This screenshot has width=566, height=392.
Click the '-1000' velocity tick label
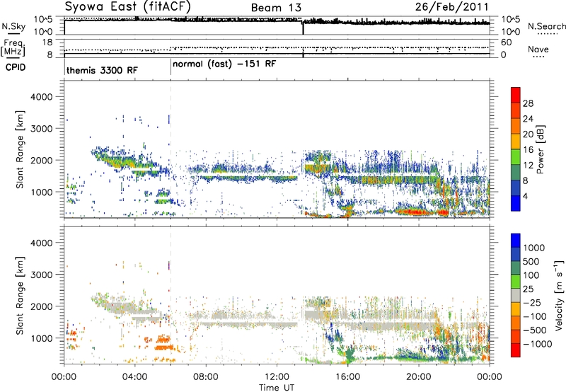click(537, 344)
